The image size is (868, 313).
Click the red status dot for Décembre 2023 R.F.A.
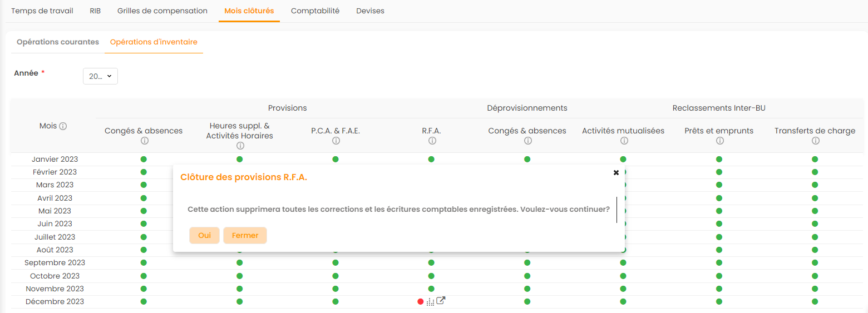pos(421,302)
